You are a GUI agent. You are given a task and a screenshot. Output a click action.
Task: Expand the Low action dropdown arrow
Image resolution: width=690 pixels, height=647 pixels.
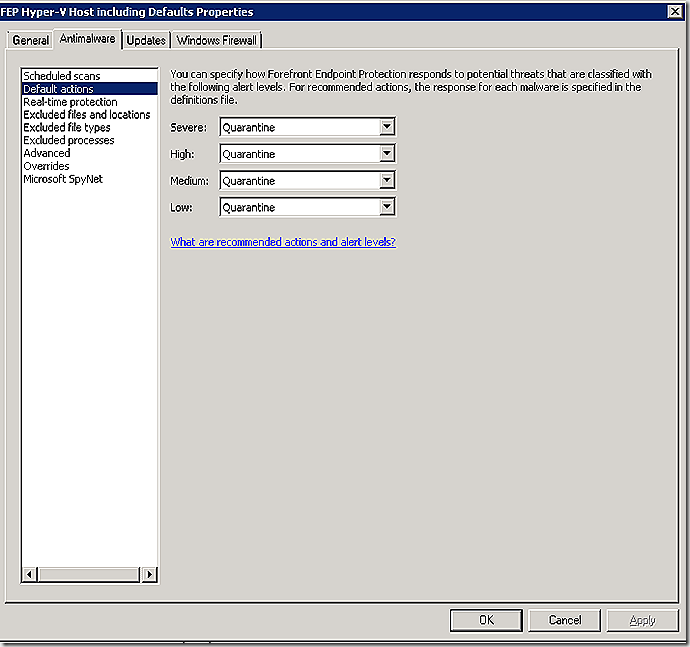point(387,207)
